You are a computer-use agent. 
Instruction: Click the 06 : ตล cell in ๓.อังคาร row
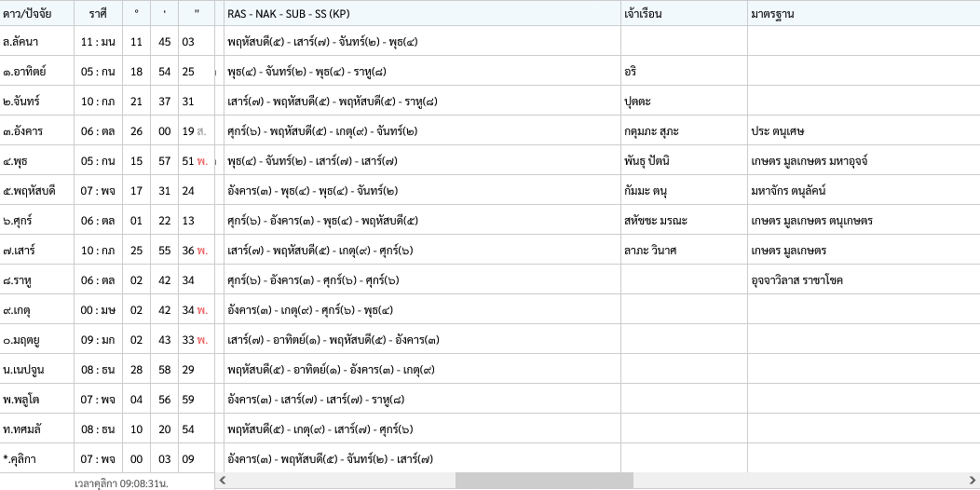(x=98, y=131)
